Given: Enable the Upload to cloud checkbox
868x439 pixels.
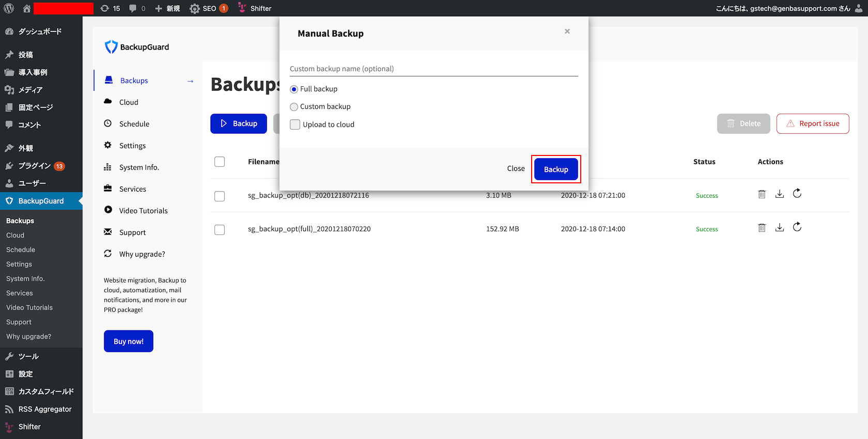Looking at the screenshot, I should click(x=295, y=124).
